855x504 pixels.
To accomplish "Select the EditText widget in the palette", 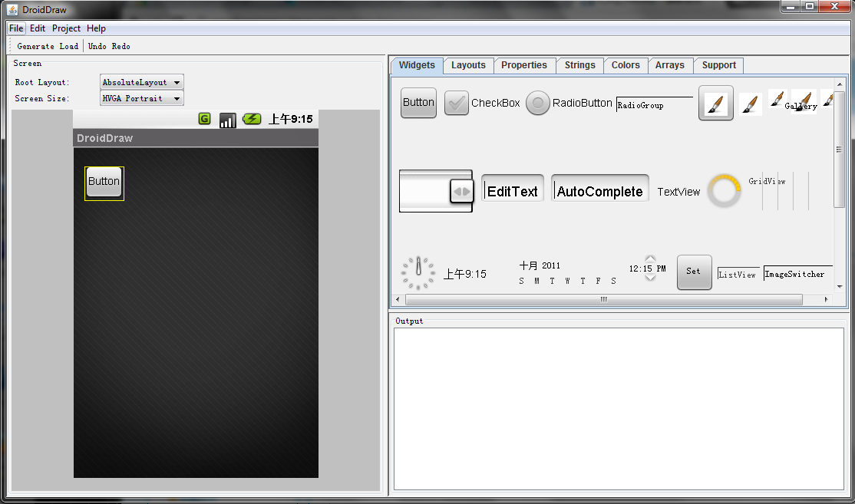I will (513, 189).
